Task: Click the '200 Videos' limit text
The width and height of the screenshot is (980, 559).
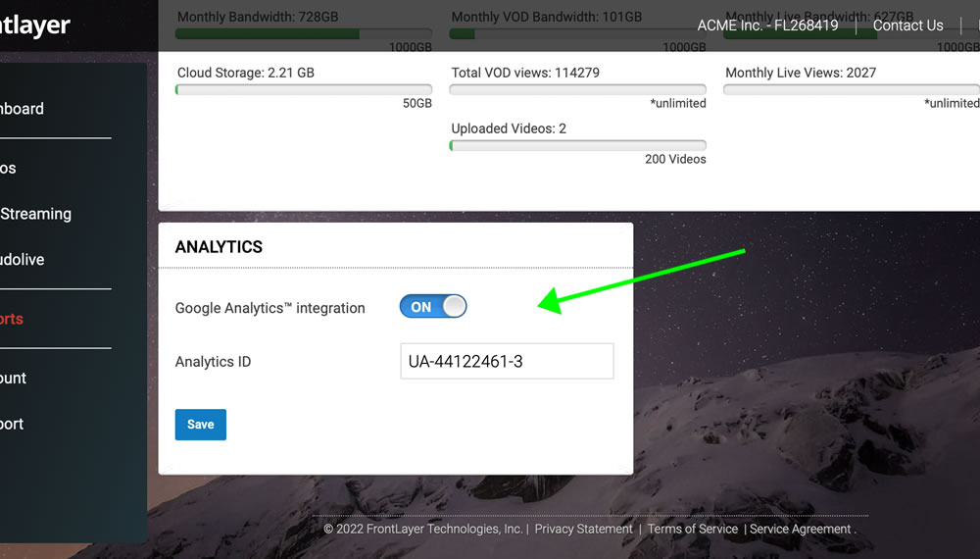Action: pyautogui.click(x=675, y=160)
